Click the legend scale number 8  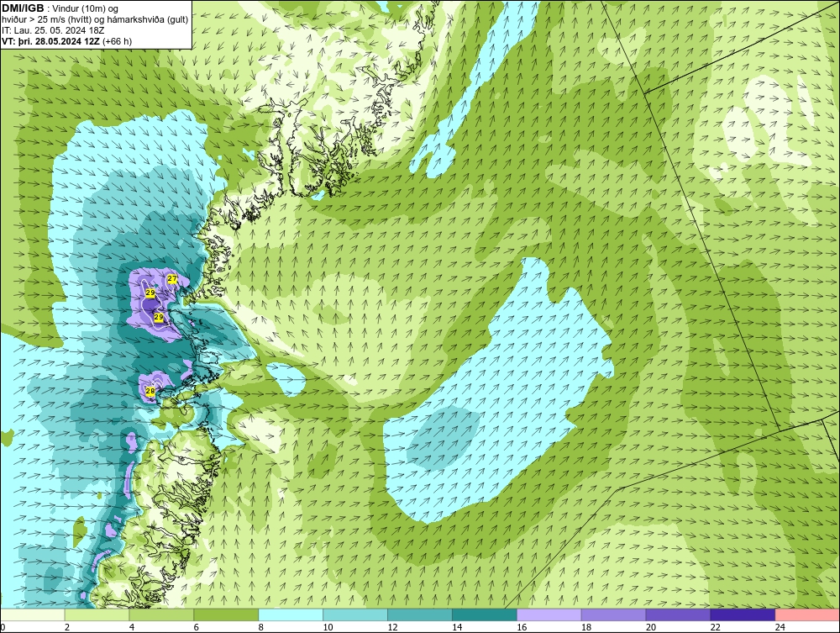(261, 627)
